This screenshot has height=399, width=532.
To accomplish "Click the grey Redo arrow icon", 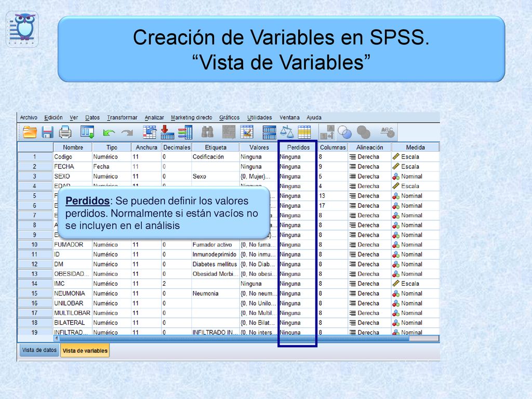I will [x=127, y=132].
